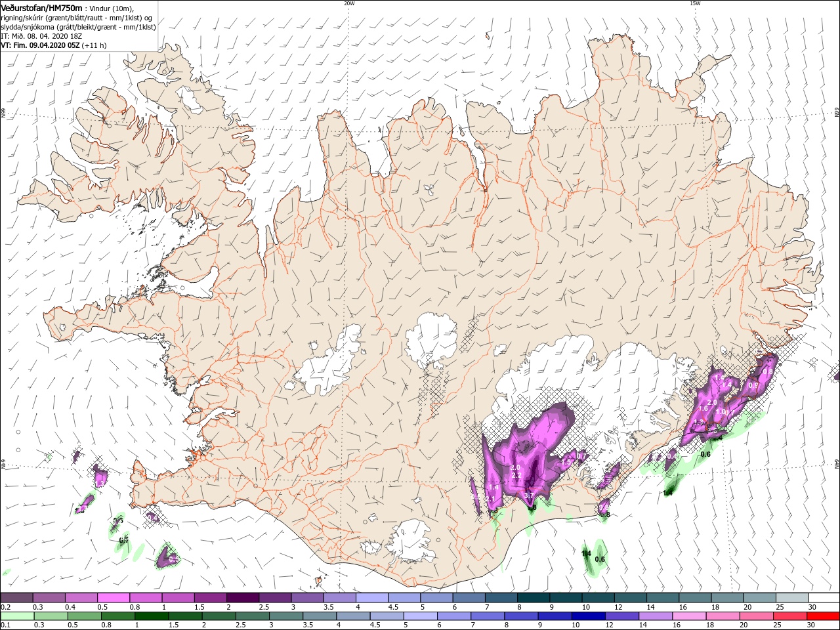Click the Veðurstofan/HM750m title text
Image resolution: width=840 pixels, height=630 pixels.
41,7
